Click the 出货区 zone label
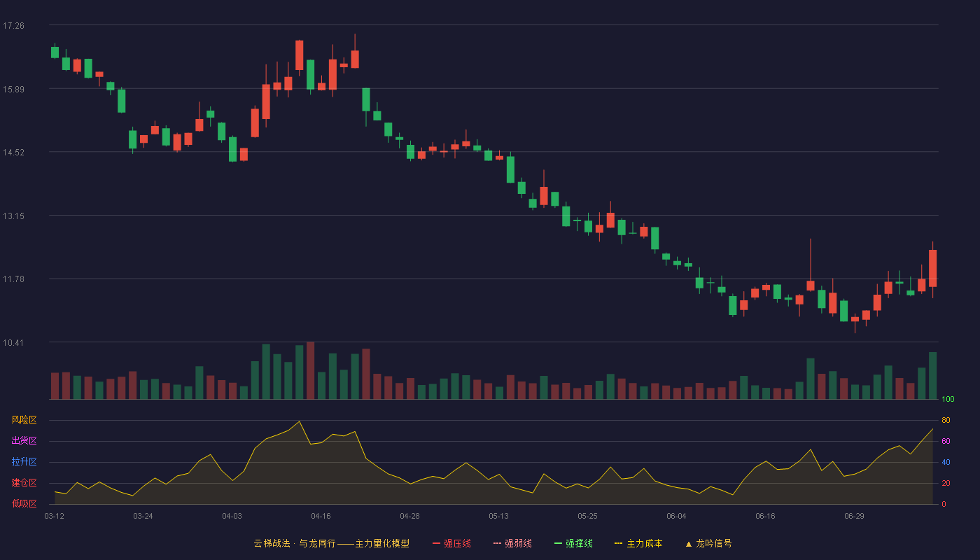 (x=24, y=441)
